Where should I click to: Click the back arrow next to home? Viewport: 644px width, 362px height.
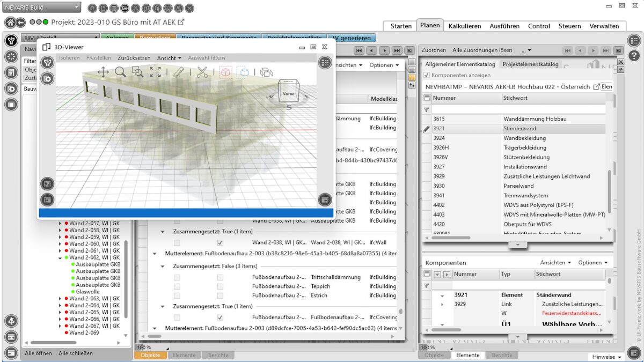21,23
